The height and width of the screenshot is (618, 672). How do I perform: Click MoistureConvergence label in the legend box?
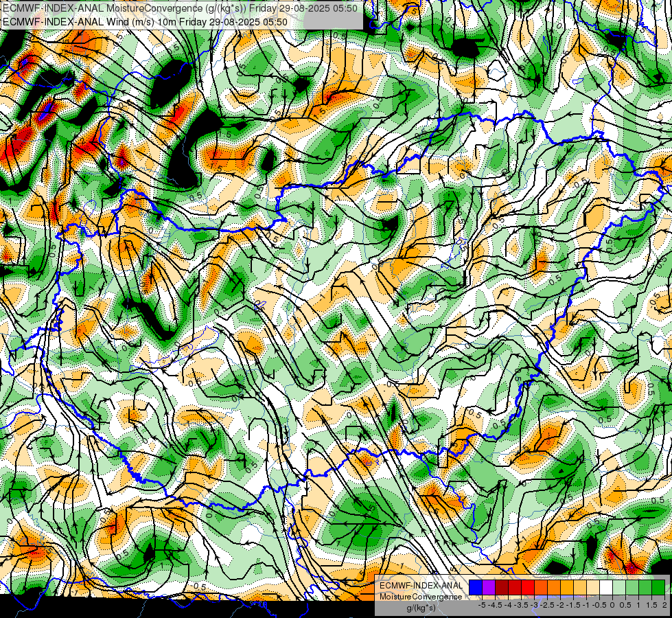tap(421, 597)
